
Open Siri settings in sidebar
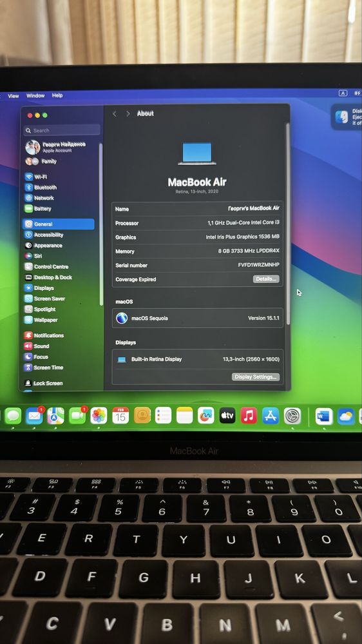(33, 256)
